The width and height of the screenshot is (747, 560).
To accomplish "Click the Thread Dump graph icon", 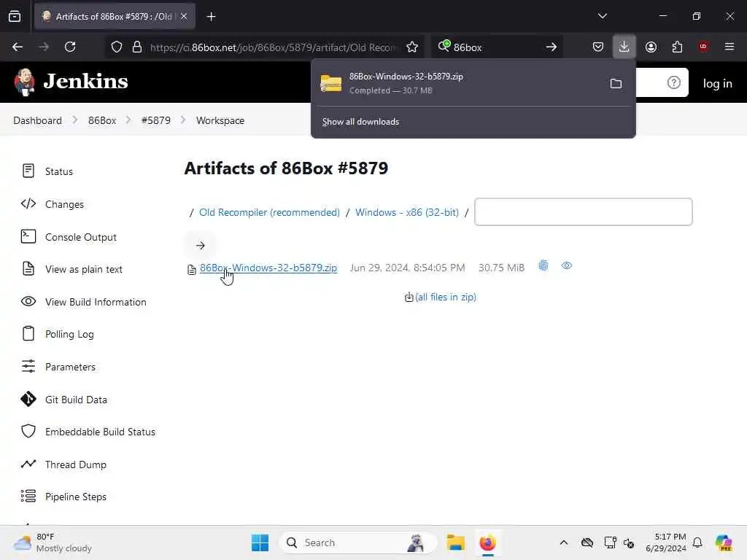I will tap(28, 464).
